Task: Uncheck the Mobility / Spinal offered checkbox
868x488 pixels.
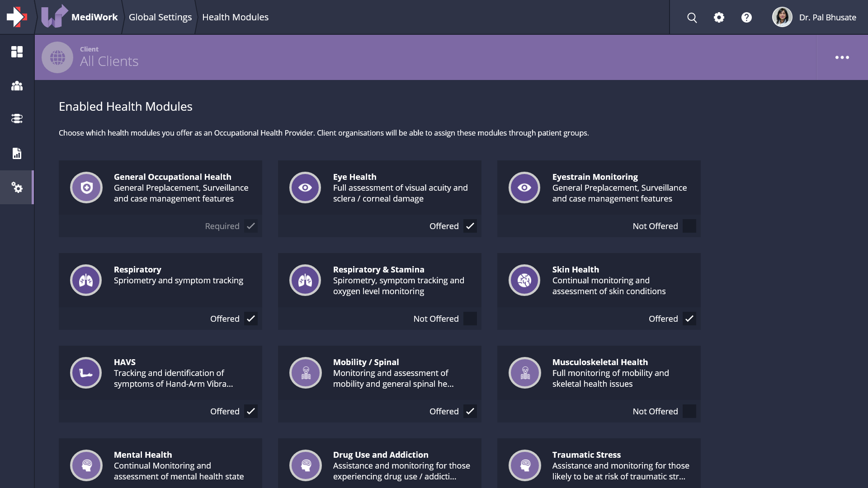Action: pyautogui.click(x=470, y=411)
